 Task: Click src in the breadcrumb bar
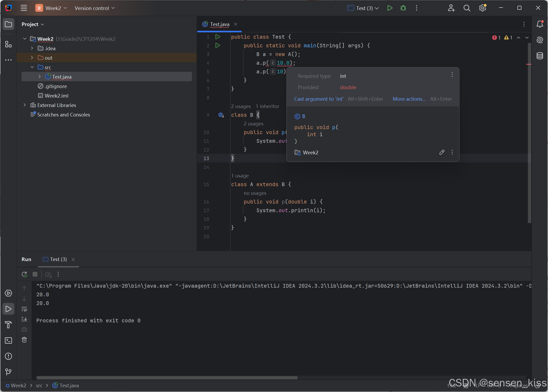39,385
